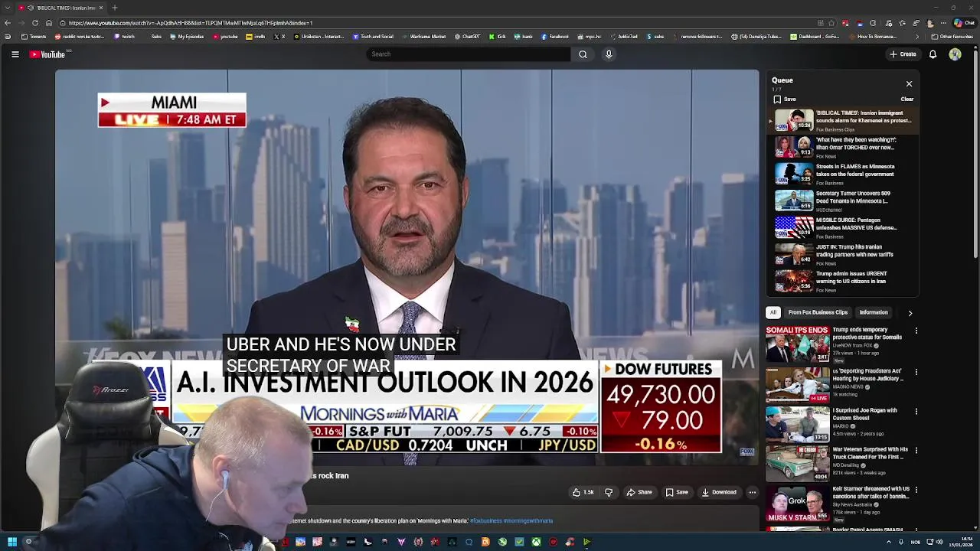Go back with browser back arrow

[8, 23]
